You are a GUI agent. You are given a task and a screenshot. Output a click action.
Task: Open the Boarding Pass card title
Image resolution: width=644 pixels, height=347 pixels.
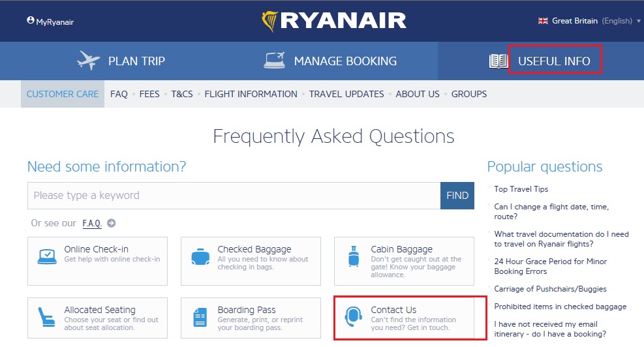coord(247,310)
